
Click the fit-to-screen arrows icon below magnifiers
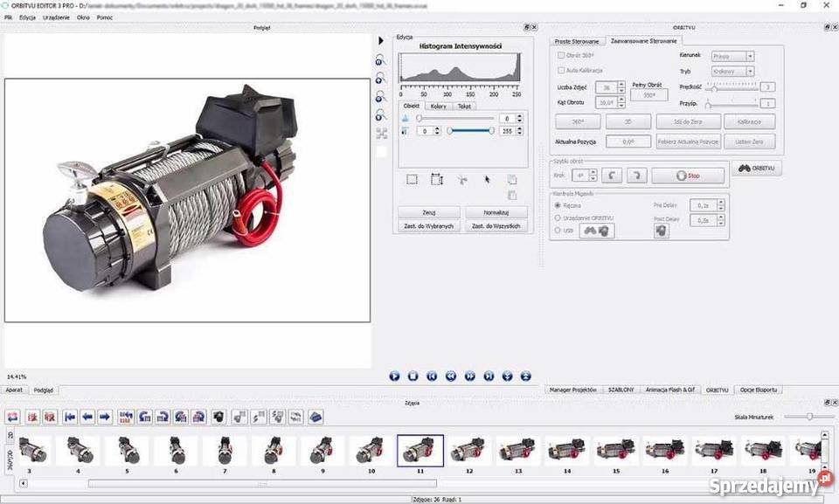381,134
